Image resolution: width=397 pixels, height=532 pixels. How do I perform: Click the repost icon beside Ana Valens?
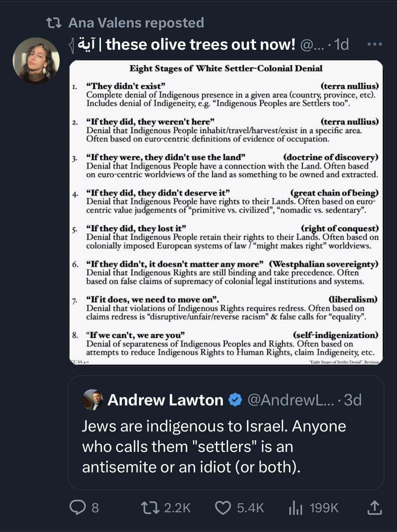(x=54, y=23)
